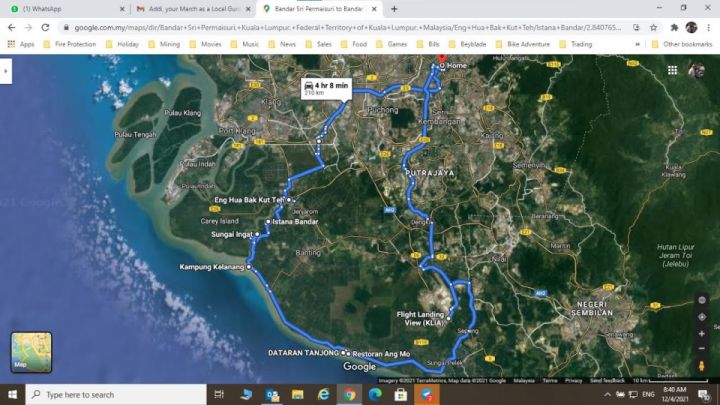Open Chrome profile avatar
This screenshot has width=720, height=405.
691,28
